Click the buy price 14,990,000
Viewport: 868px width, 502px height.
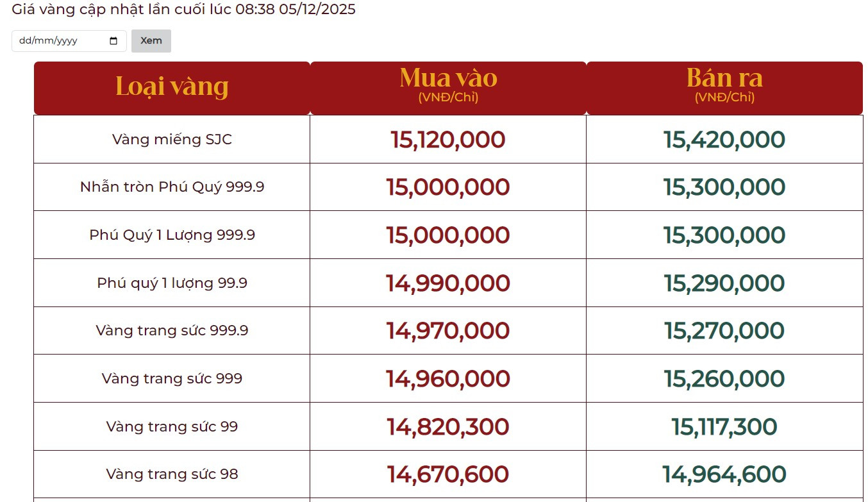point(448,283)
